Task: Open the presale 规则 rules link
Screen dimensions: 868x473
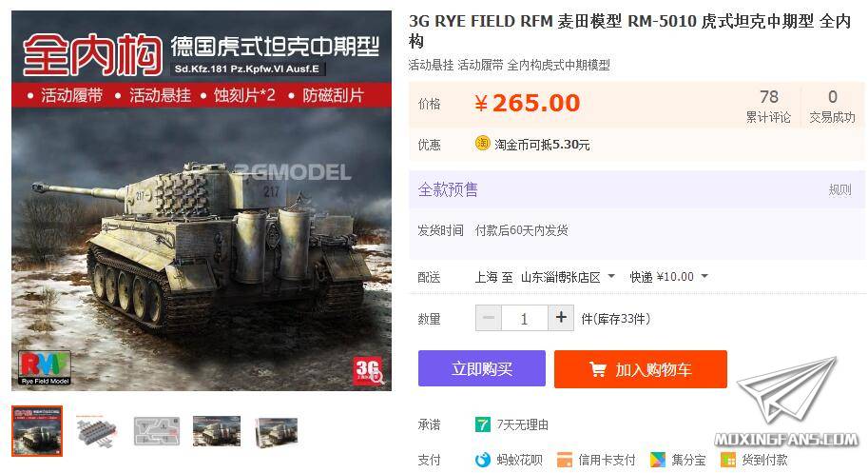Action: point(839,190)
